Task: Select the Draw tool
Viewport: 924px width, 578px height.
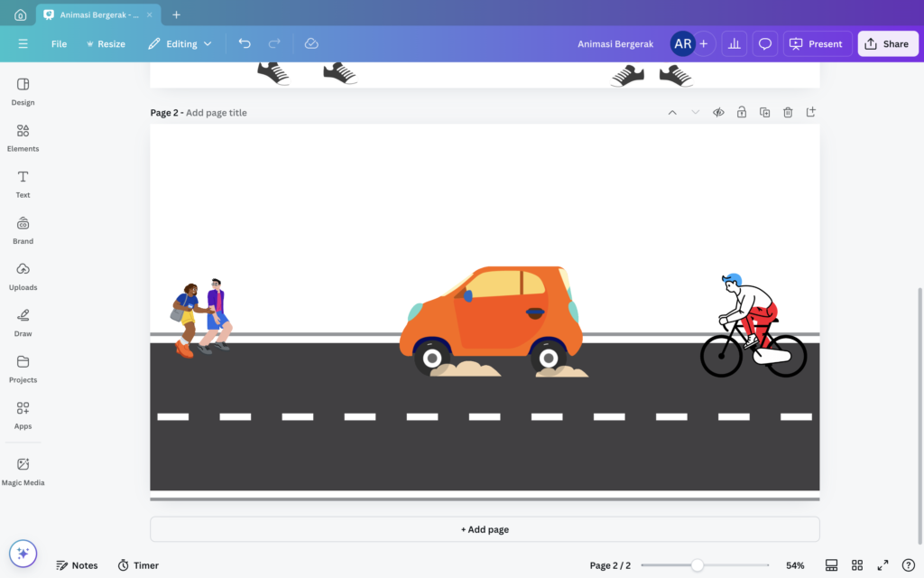Action: tap(23, 323)
